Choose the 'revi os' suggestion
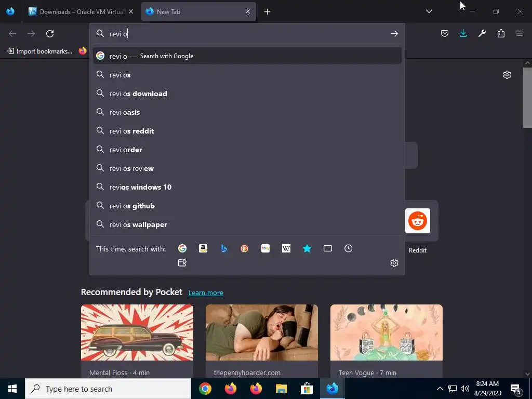The height and width of the screenshot is (399, 532). point(247,75)
